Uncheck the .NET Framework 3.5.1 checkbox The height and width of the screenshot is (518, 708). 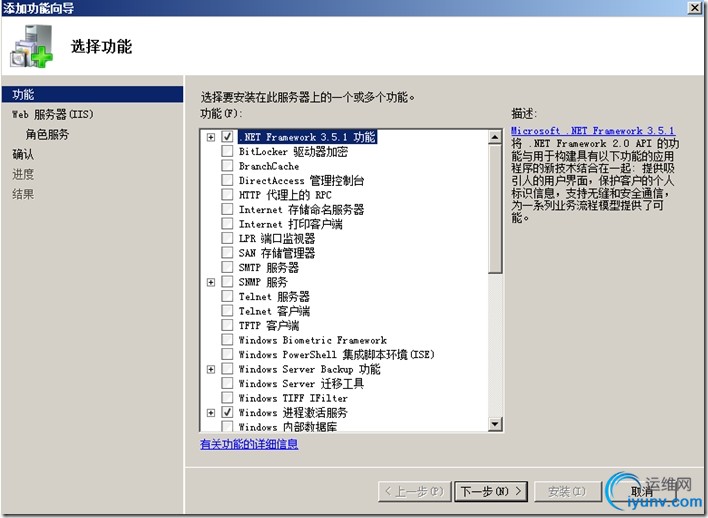[x=227, y=136]
